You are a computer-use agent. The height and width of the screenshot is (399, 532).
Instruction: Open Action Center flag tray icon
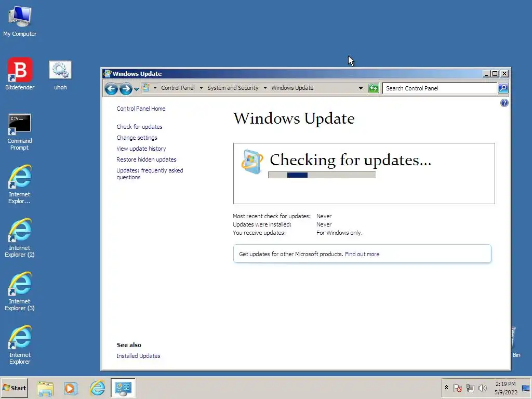pyautogui.click(x=457, y=388)
